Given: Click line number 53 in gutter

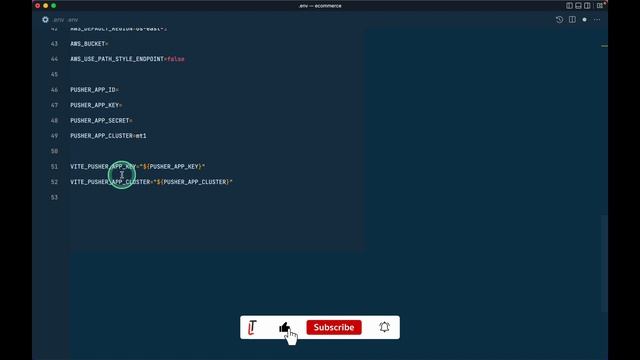Looking at the screenshot, I should 54,197.
